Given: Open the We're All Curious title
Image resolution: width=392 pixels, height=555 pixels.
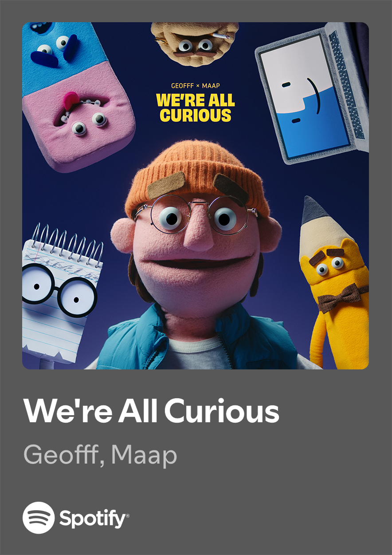Looking at the screenshot, I should pos(152,411).
